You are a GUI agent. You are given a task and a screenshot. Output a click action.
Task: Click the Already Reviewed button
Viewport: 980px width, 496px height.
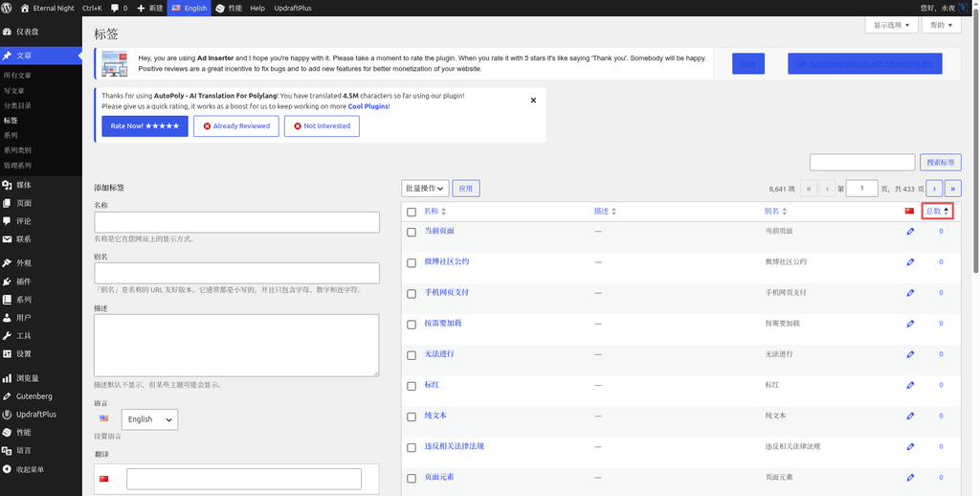point(236,125)
